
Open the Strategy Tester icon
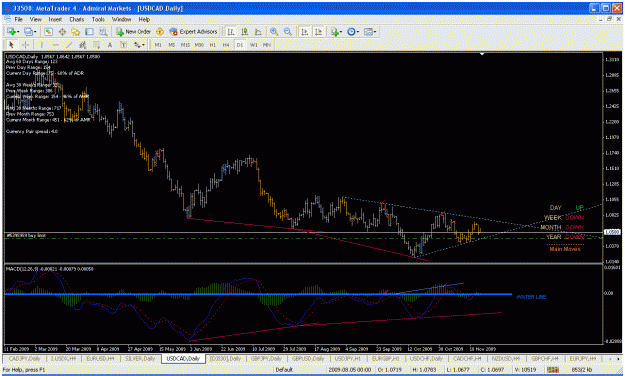click(103, 32)
